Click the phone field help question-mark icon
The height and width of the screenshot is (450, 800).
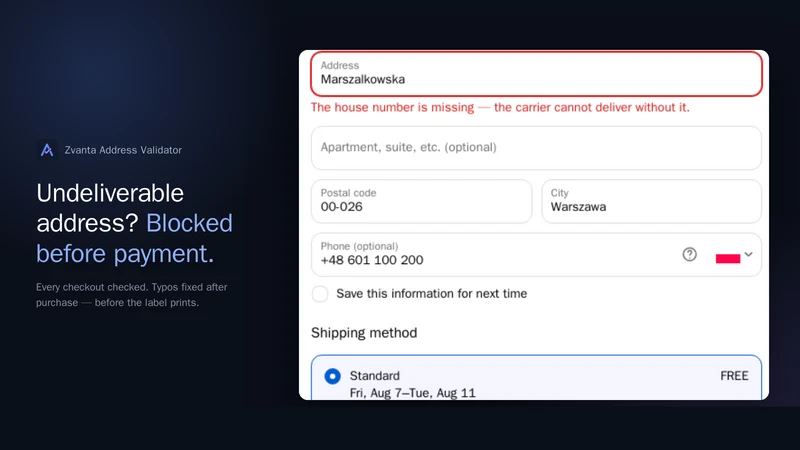click(x=689, y=255)
